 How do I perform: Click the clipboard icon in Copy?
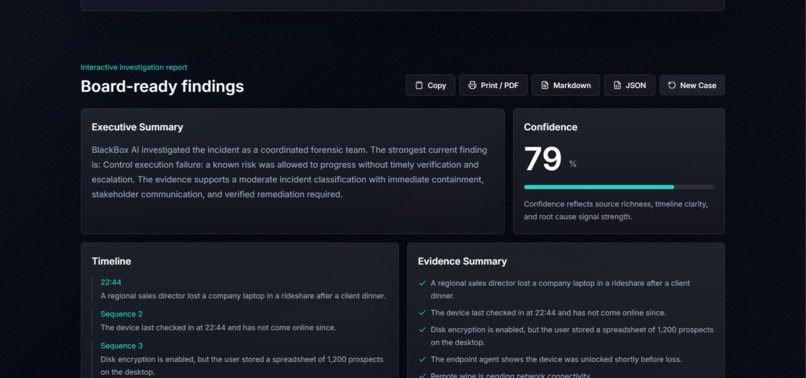419,85
